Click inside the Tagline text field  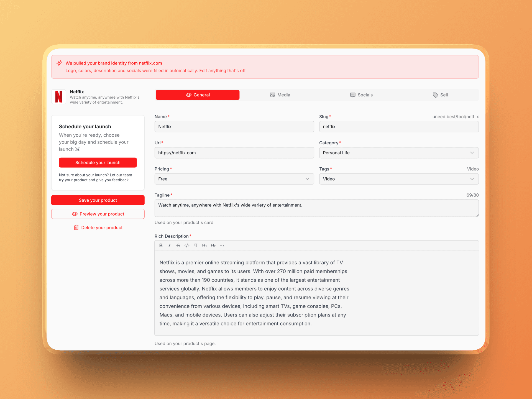(x=277, y=208)
